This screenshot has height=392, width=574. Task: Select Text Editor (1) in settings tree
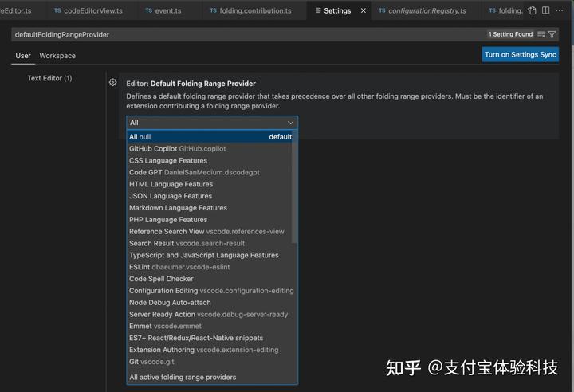point(49,78)
